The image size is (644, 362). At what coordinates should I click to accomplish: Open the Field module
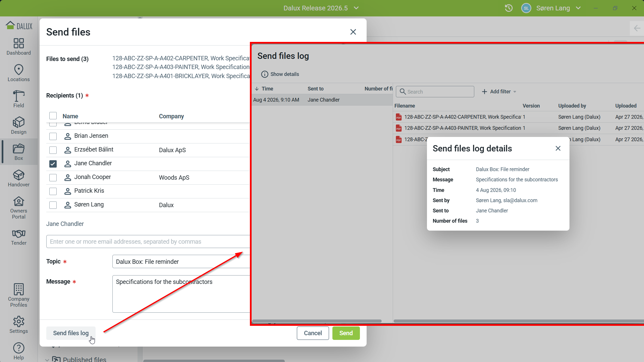(19, 99)
